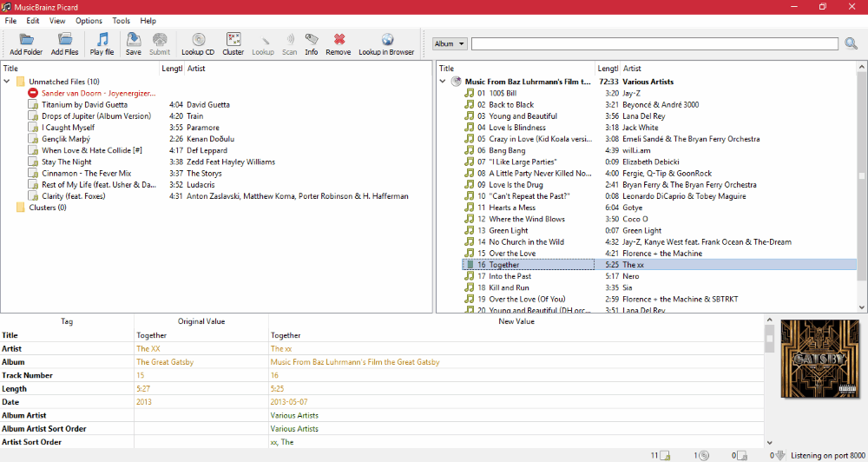
Task: Select the I Caught Myself file
Action: (x=68, y=128)
